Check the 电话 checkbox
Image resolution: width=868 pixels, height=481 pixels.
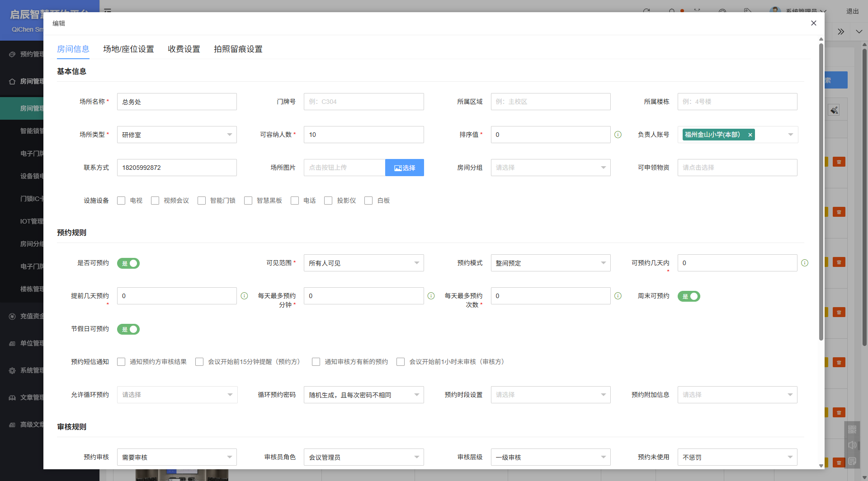(x=295, y=201)
